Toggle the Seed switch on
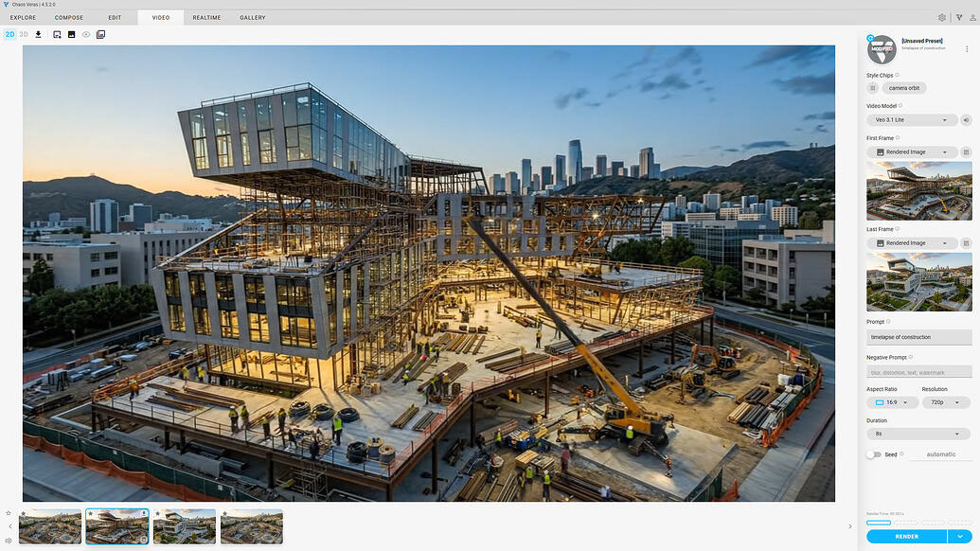 [x=874, y=454]
